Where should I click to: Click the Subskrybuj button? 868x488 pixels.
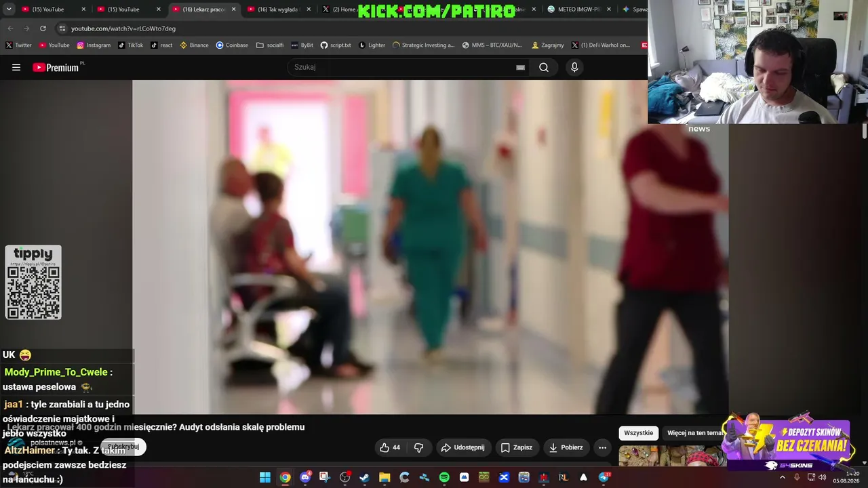pos(123,447)
